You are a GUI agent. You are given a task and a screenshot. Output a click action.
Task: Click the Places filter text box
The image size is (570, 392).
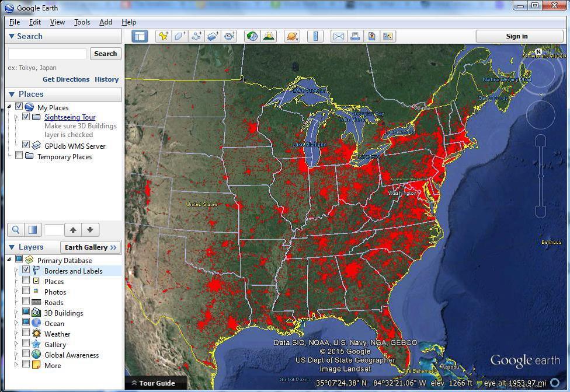click(54, 230)
